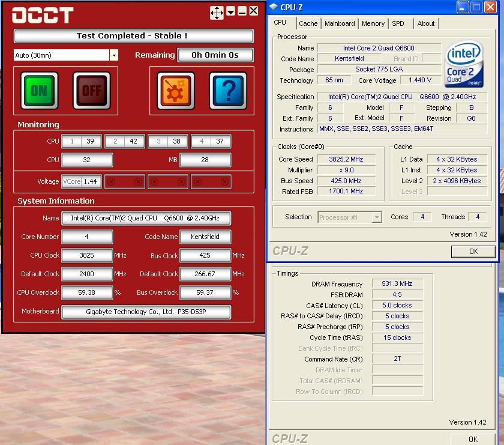Screen dimensions: 504x445
Task: Click the CAS# Latency 5.0 clocks value
Action: point(397,305)
